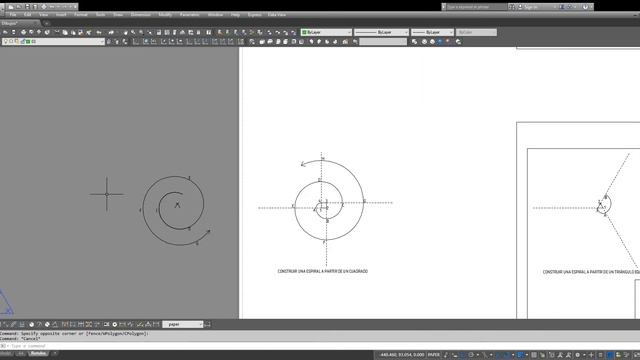
Task: Toggle the first status bar icon right of PAPER
Action: click(x=446, y=355)
